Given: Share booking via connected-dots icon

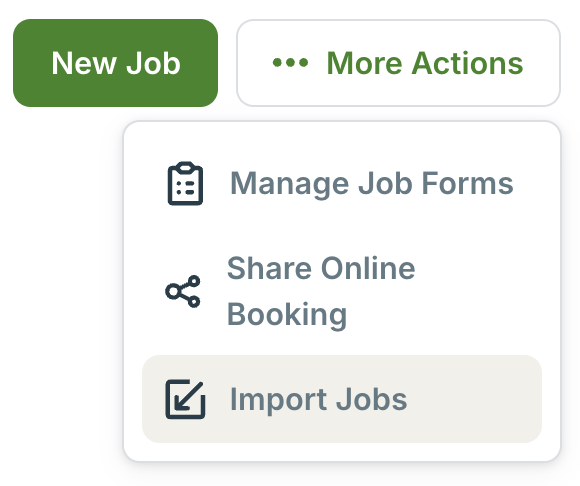Looking at the screenshot, I should pos(183,291).
